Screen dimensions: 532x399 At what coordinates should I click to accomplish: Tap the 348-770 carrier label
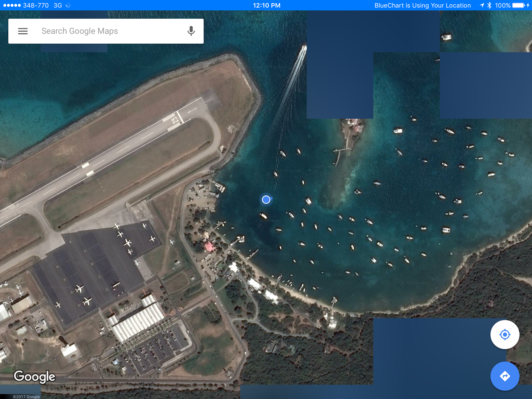(x=36, y=5)
